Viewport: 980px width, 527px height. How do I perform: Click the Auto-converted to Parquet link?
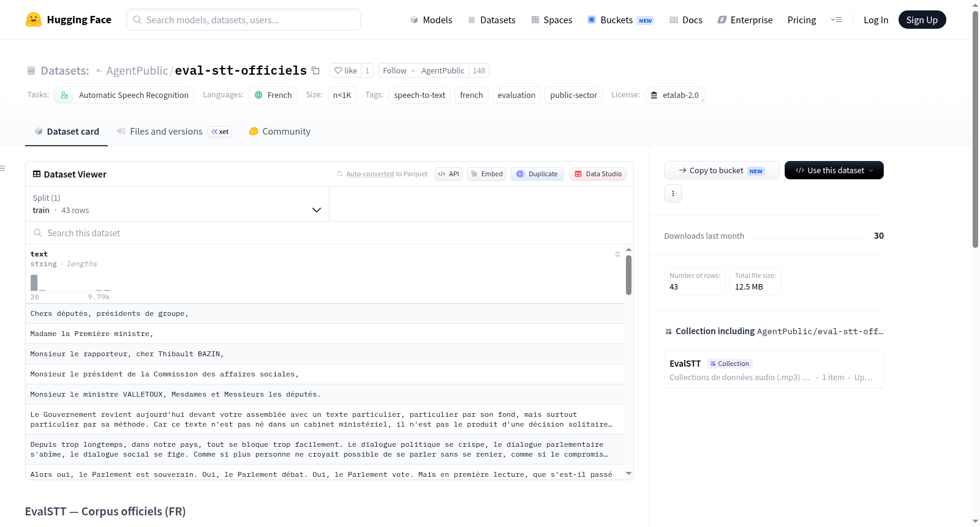(x=386, y=174)
